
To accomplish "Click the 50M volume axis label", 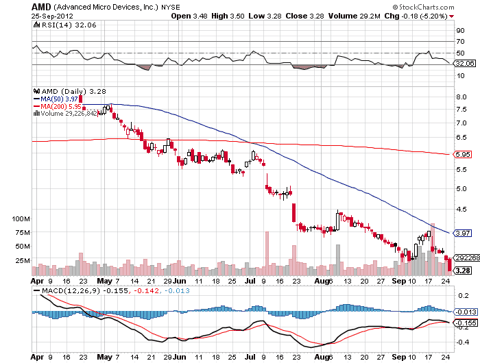I will pos(23,246).
